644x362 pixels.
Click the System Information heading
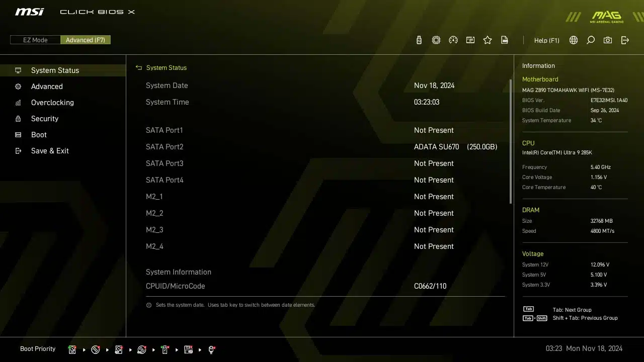tap(179, 272)
